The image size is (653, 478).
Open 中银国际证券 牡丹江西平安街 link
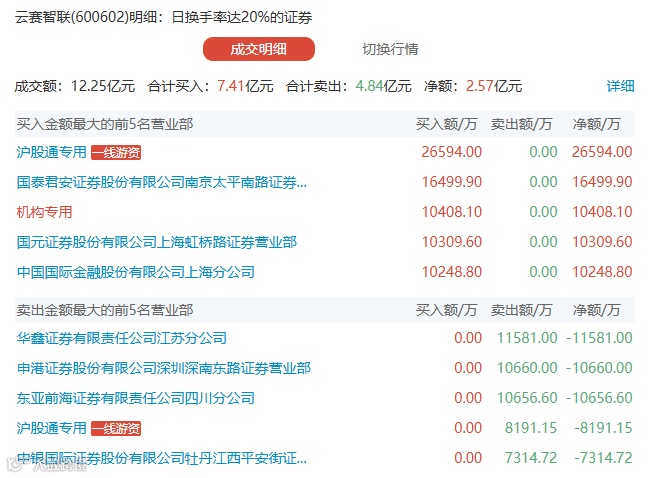click(x=162, y=458)
